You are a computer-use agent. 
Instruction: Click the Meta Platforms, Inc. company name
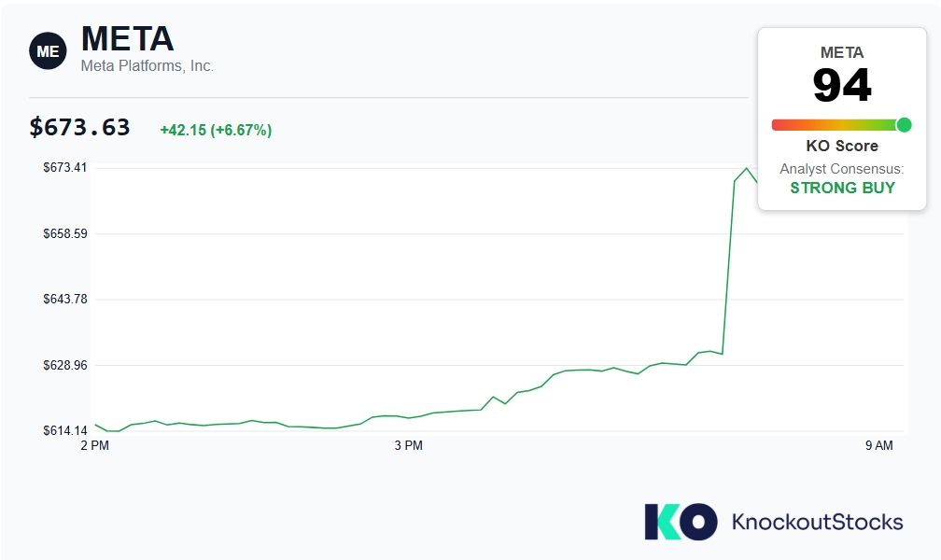click(147, 66)
